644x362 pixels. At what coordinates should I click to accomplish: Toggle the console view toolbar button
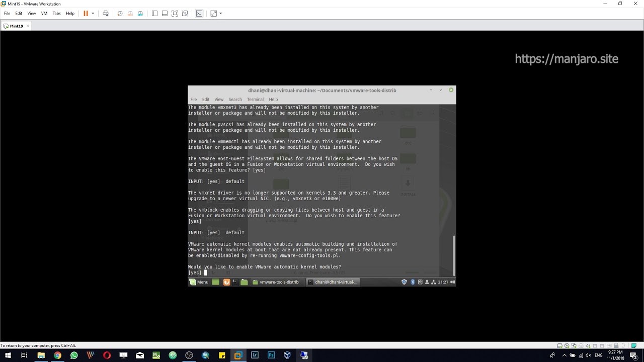point(199,14)
